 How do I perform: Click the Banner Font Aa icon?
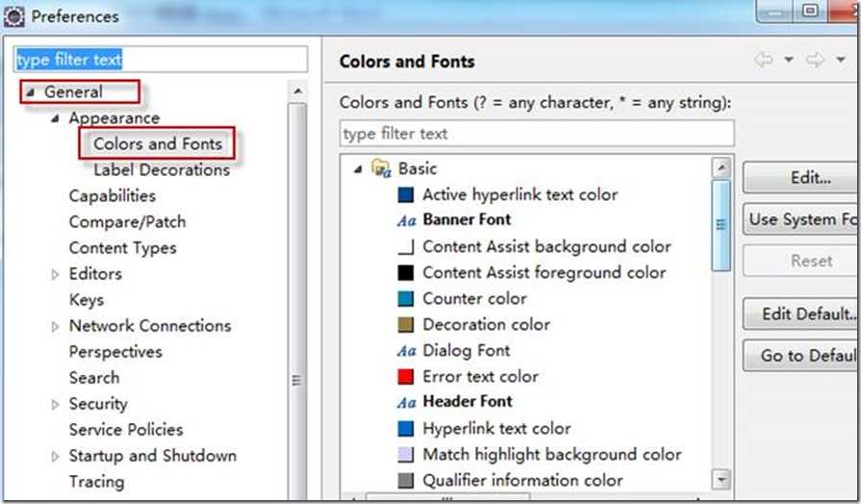click(x=407, y=220)
